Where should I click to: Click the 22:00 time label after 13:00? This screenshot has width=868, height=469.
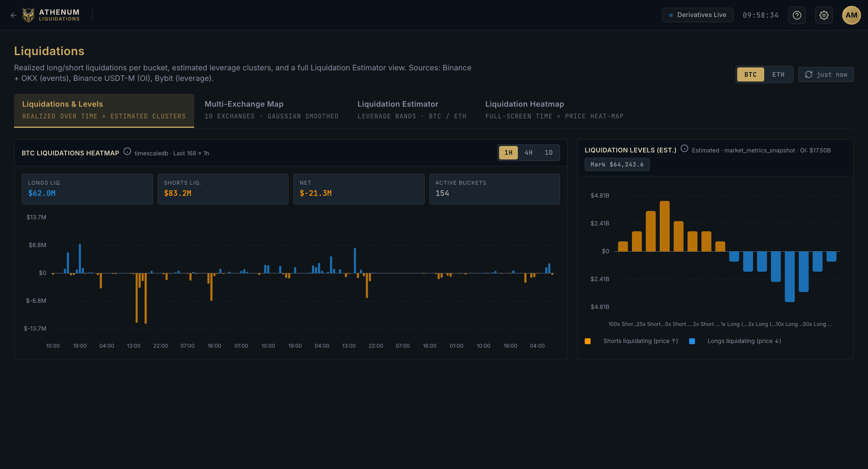[x=160, y=346]
